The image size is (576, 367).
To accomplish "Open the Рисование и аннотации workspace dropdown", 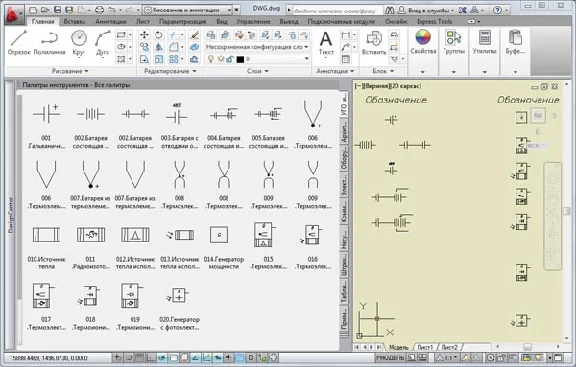I will coord(188,10).
